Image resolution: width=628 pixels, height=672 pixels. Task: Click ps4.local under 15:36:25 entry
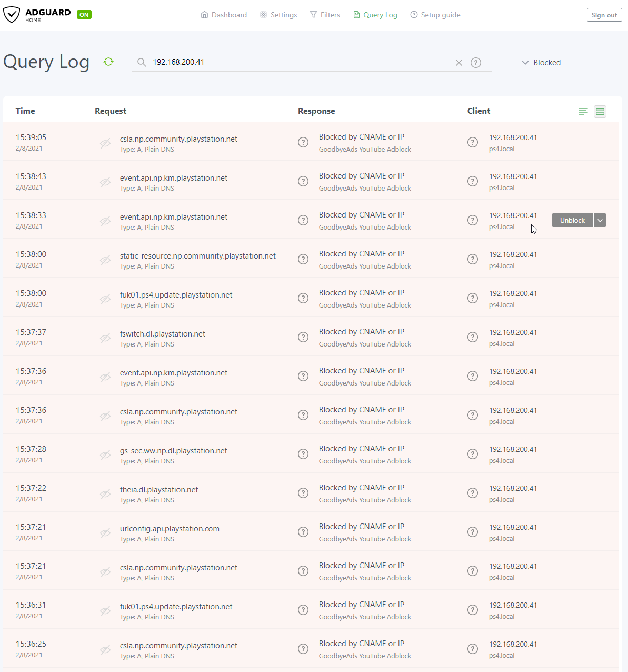[x=502, y=656]
